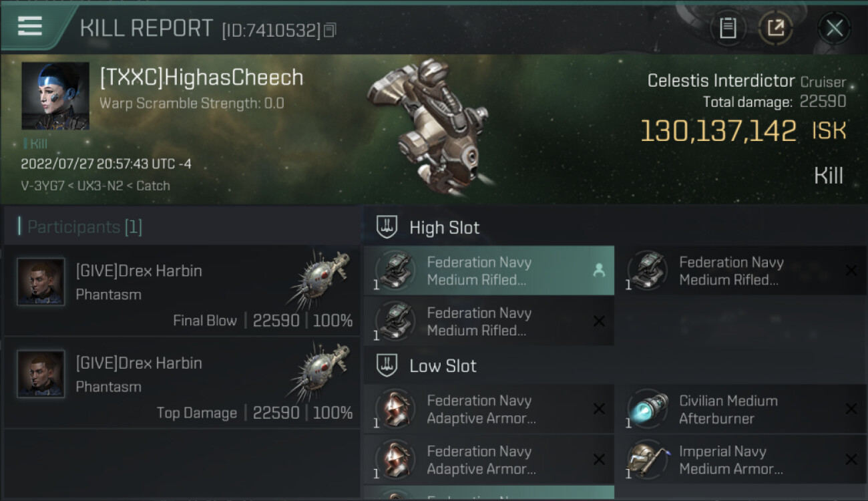Open the Participants tab header

[83, 227]
